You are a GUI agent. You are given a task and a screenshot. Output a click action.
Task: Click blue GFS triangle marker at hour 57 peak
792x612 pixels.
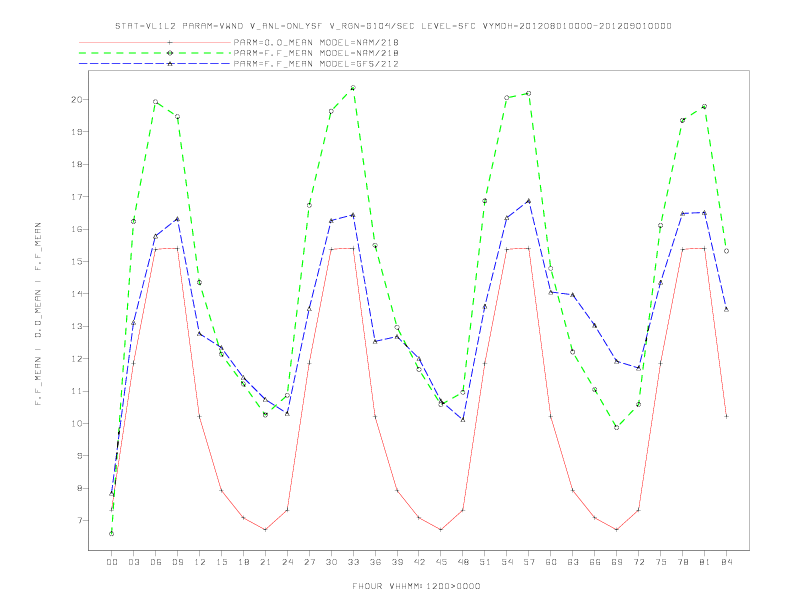529,200
